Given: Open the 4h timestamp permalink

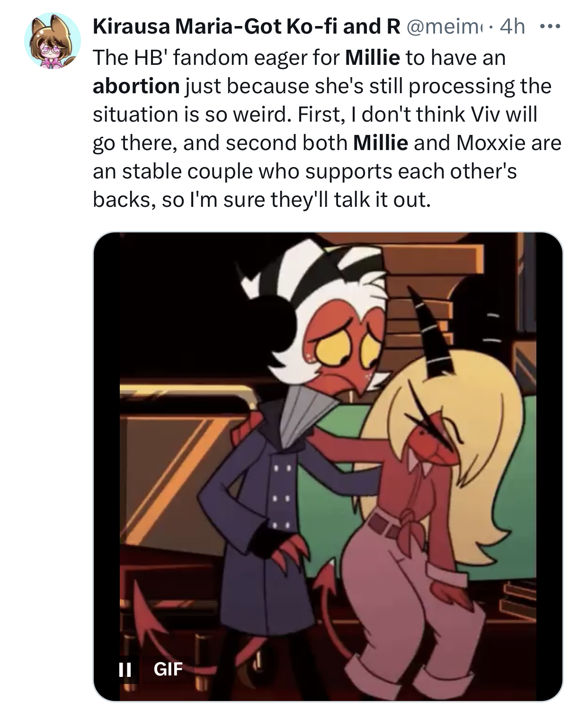Looking at the screenshot, I should [512, 27].
